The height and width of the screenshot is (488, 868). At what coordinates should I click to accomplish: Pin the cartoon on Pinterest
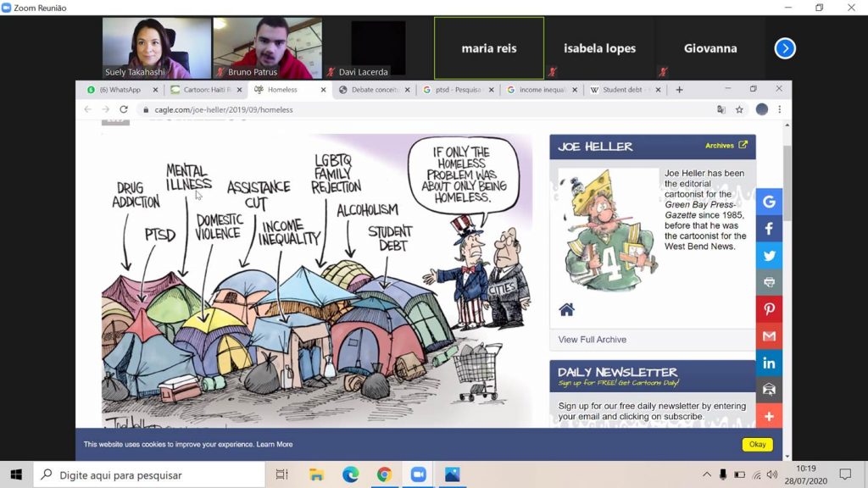(769, 309)
